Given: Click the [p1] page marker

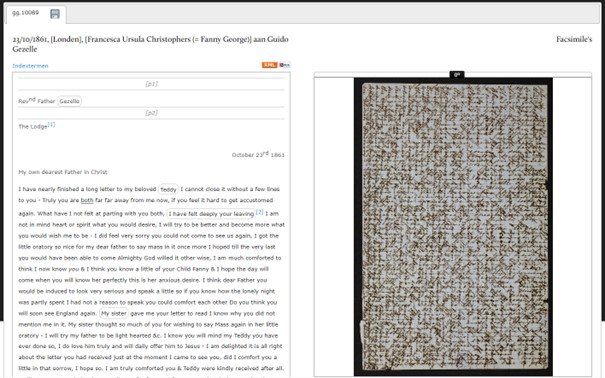Looking at the screenshot, I should (151, 84).
